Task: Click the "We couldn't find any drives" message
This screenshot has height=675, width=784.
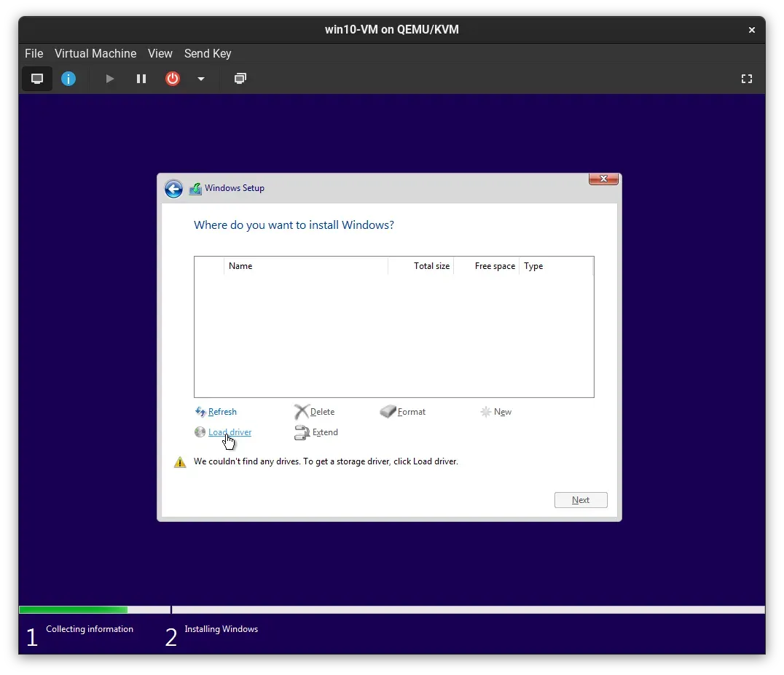Action: (326, 461)
